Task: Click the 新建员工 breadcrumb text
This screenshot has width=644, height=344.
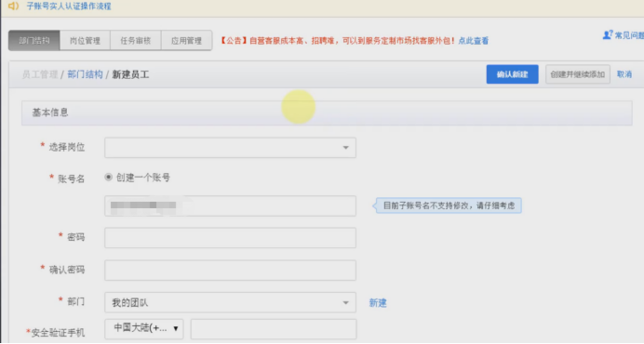Action: (x=130, y=74)
